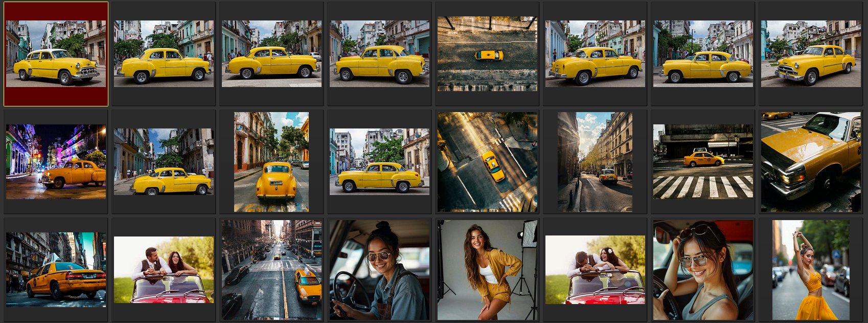Select side-view yellow car with white car behind
The height and width of the screenshot is (323, 868).
271,54
